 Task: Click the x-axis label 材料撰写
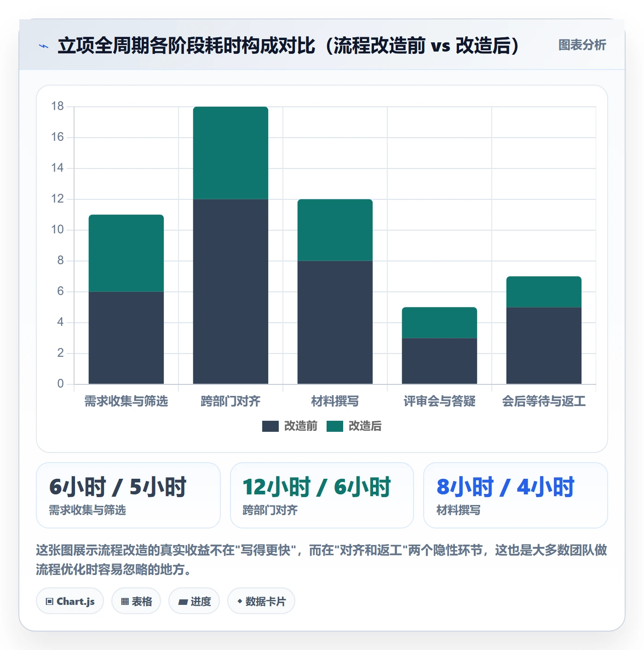pyautogui.click(x=335, y=401)
